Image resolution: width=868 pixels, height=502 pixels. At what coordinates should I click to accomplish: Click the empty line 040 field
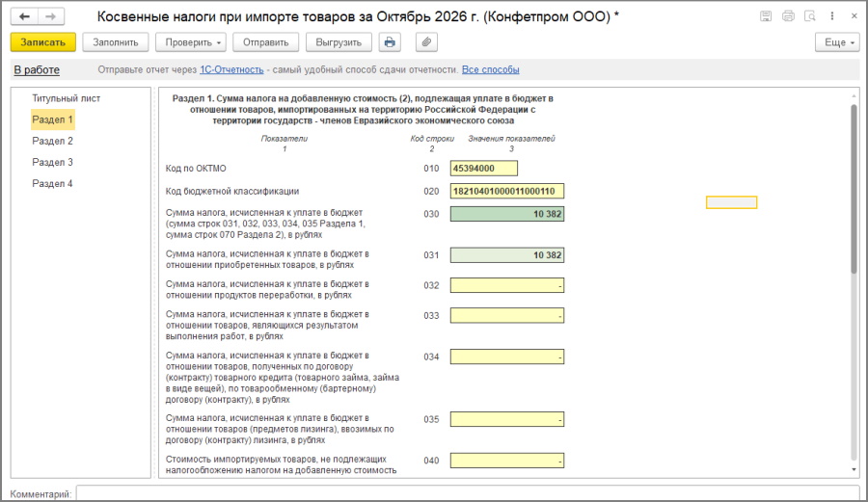[507, 461]
